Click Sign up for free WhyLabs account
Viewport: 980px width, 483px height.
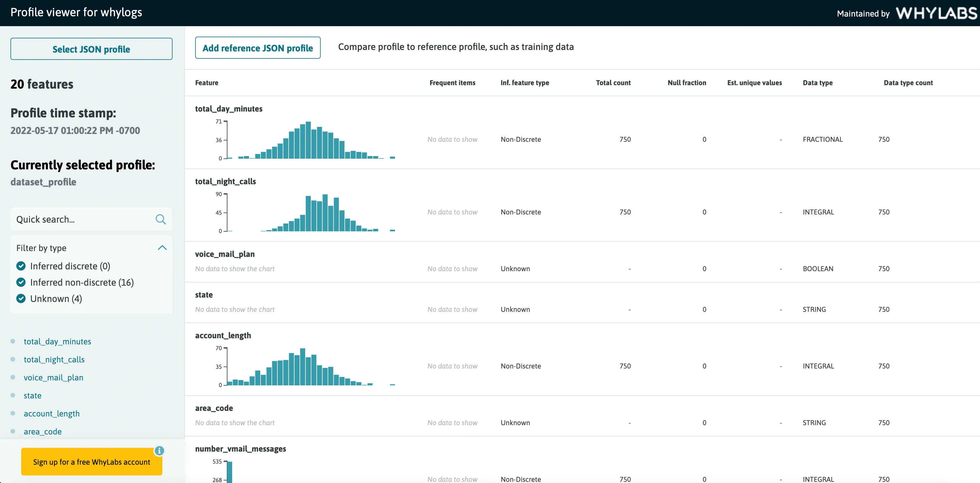91,462
